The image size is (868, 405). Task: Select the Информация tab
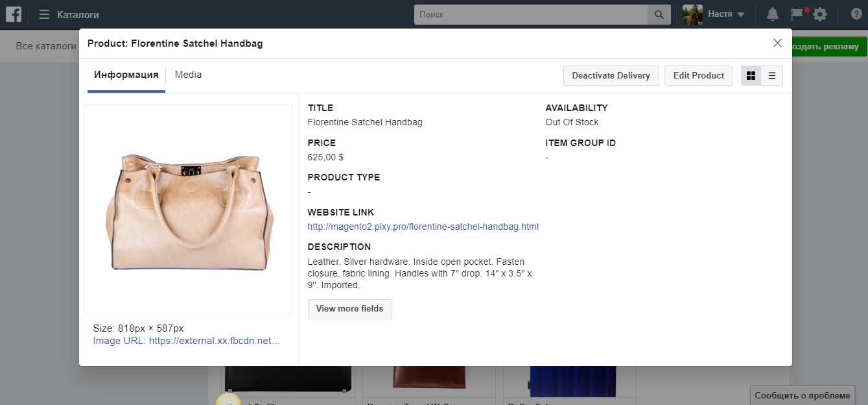[126, 75]
